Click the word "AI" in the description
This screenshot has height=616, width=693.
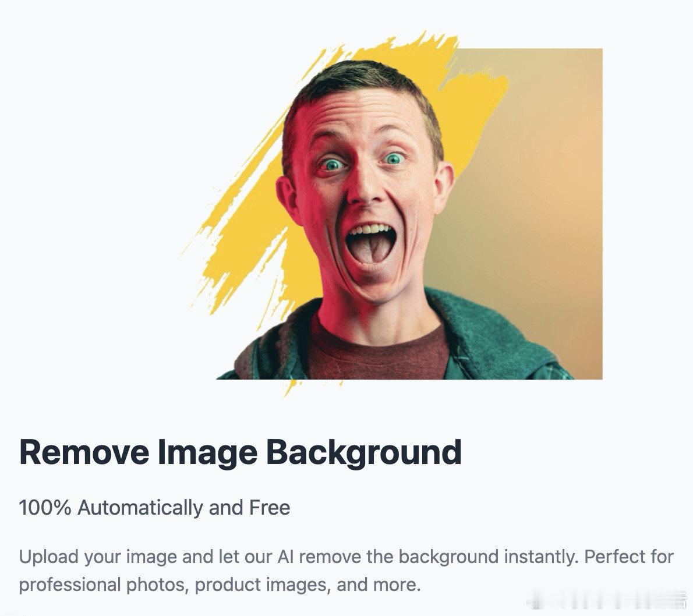click(285, 557)
